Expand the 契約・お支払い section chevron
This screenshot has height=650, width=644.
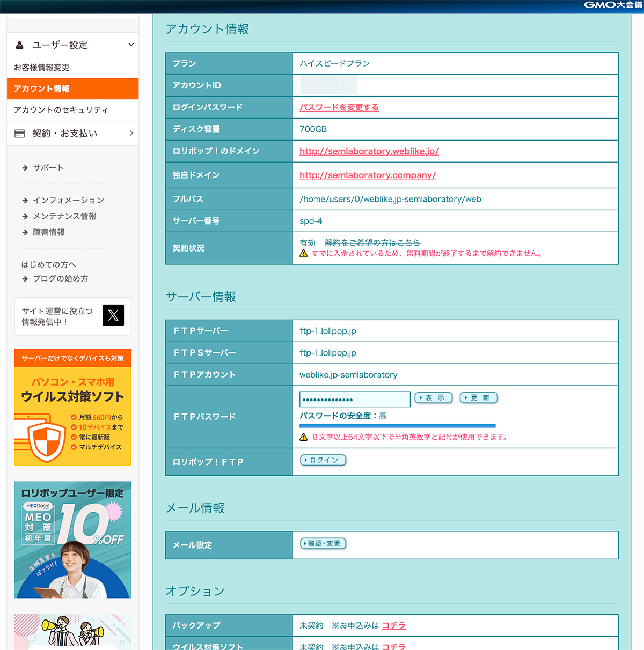click(x=131, y=133)
